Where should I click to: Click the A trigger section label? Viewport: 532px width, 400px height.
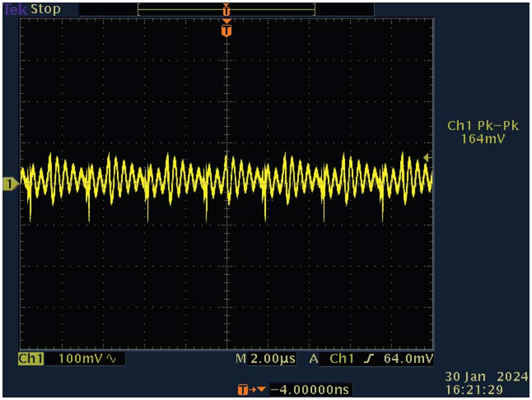tap(314, 359)
